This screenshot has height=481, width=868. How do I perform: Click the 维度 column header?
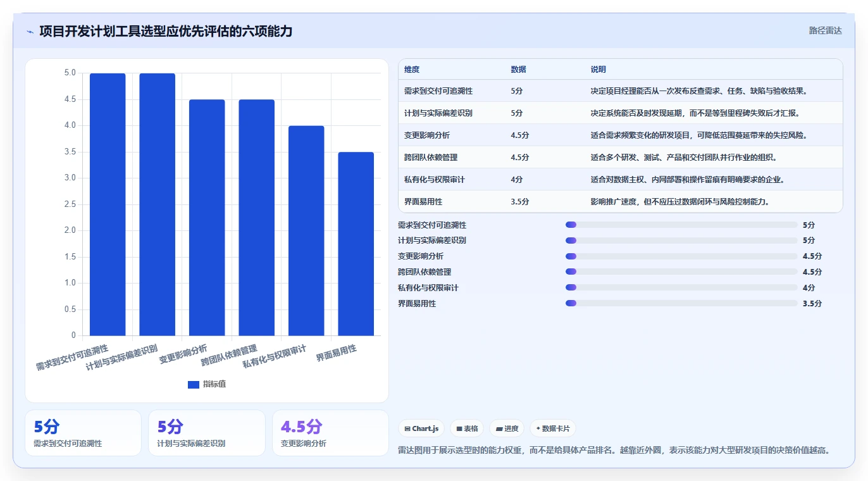click(412, 70)
